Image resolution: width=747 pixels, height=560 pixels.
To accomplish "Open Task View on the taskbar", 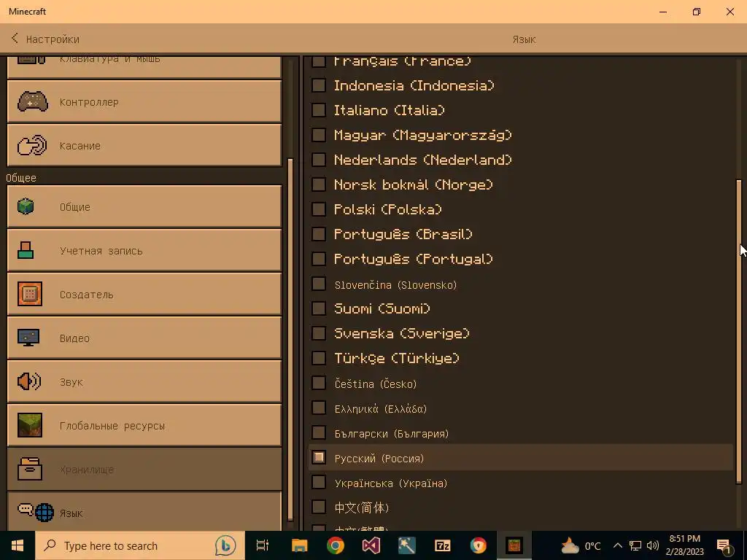I will [263, 545].
